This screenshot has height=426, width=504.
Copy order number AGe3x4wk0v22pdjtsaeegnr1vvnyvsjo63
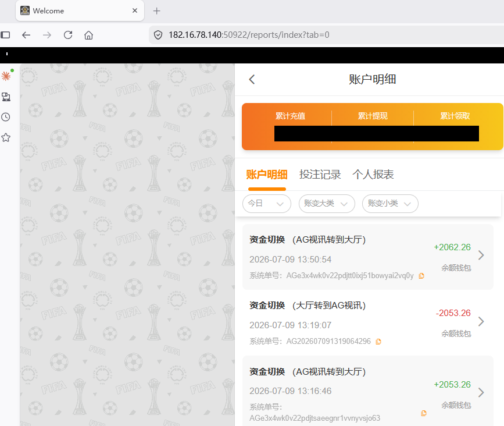point(424,413)
